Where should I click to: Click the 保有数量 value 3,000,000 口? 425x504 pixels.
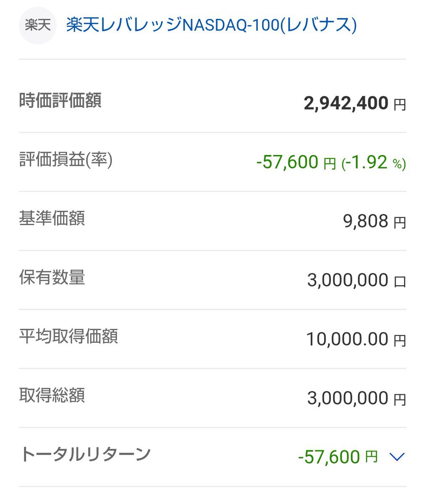(356, 280)
